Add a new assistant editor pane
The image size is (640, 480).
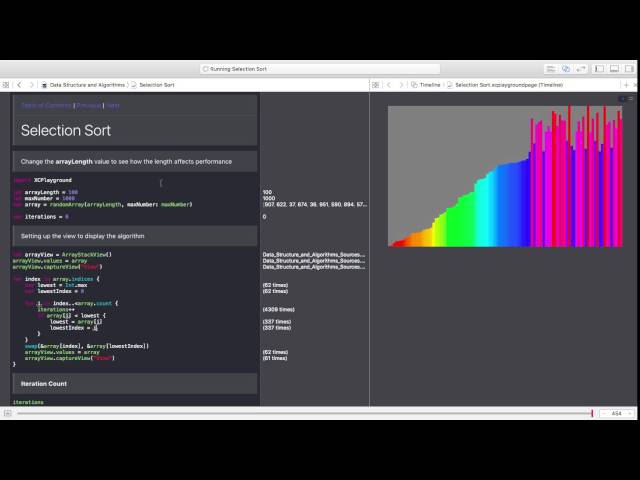tap(626, 85)
